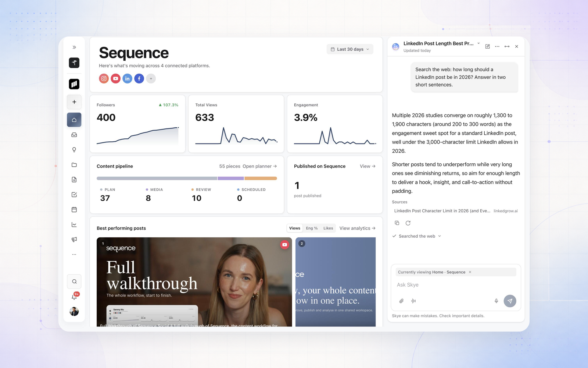
Task: Click the three-dot more icon in sidebar
Action: [x=74, y=254]
